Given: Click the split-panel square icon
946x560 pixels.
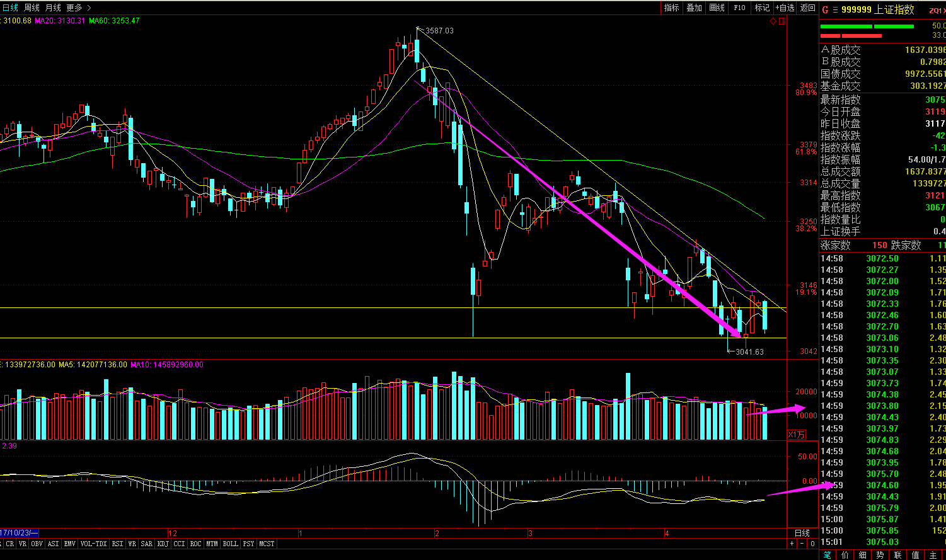Looking at the screenshot, I should [x=782, y=21].
